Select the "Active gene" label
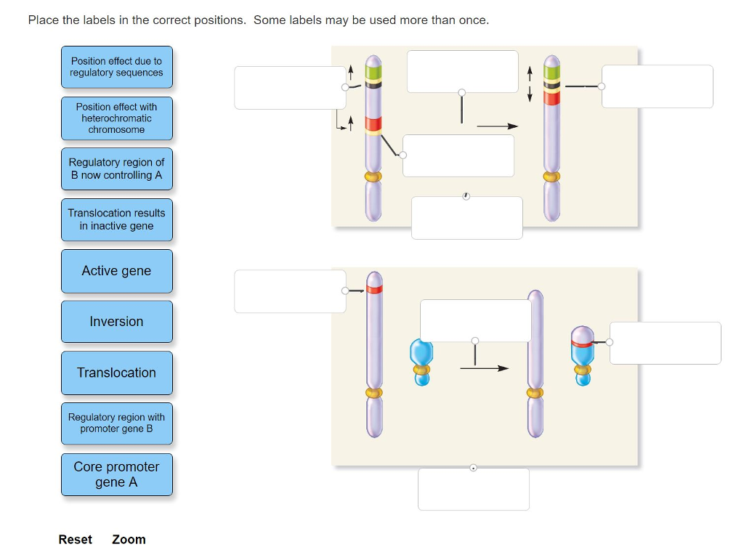Screen dimensions: 744x560 (116, 271)
